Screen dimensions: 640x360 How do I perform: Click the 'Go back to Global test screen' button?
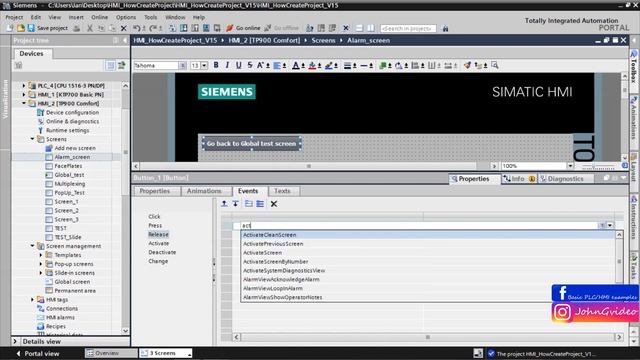point(251,144)
